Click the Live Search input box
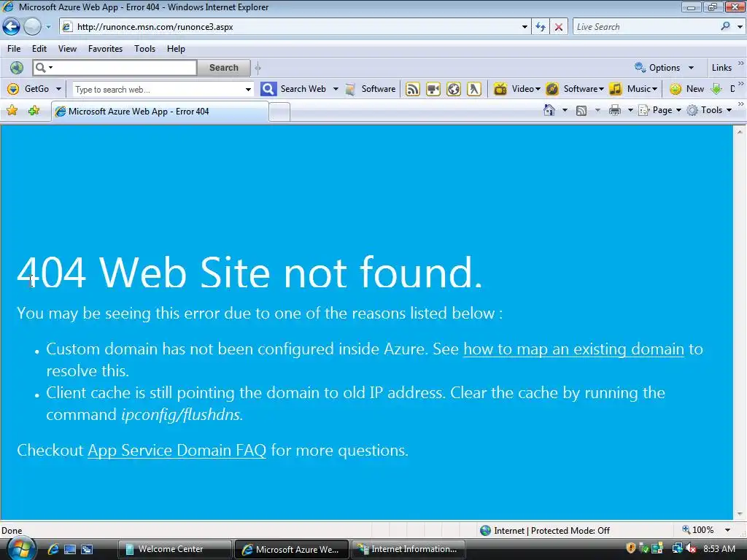 pyautogui.click(x=645, y=27)
